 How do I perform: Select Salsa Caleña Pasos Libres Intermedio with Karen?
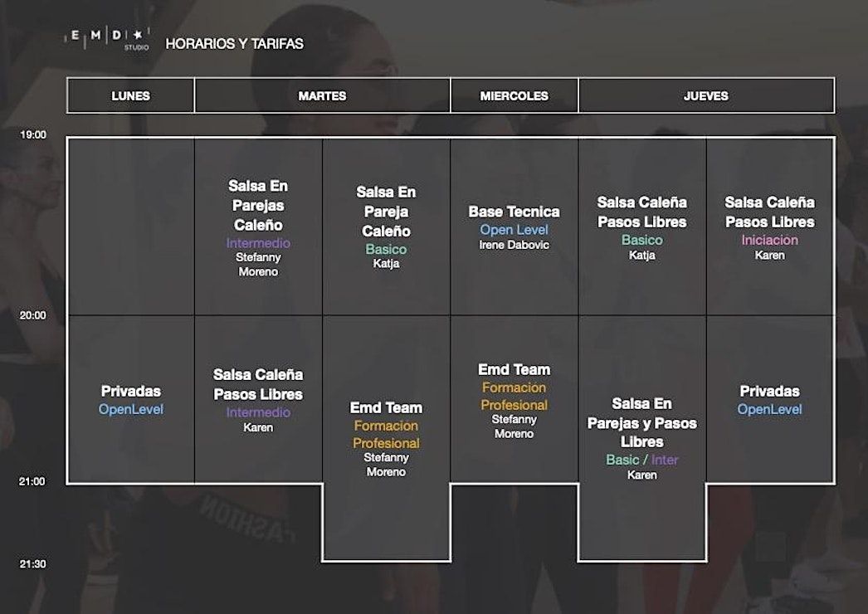(x=258, y=400)
